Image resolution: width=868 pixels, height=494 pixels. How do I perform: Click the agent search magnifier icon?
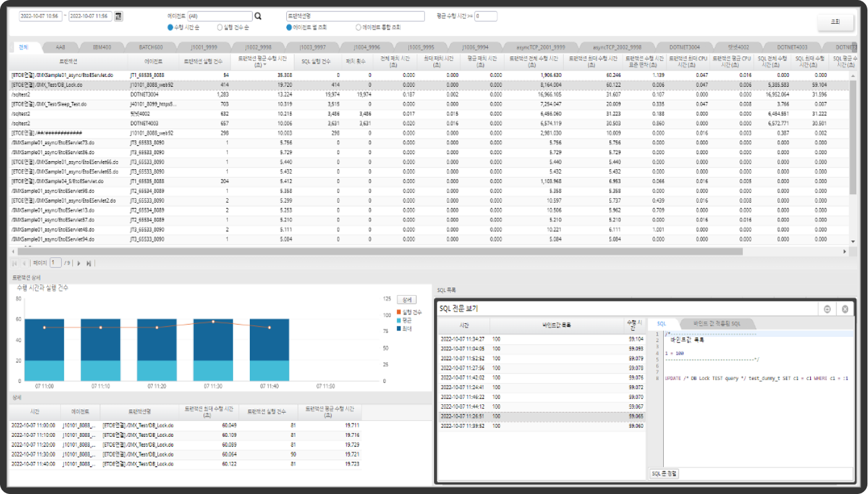[x=258, y=16]
